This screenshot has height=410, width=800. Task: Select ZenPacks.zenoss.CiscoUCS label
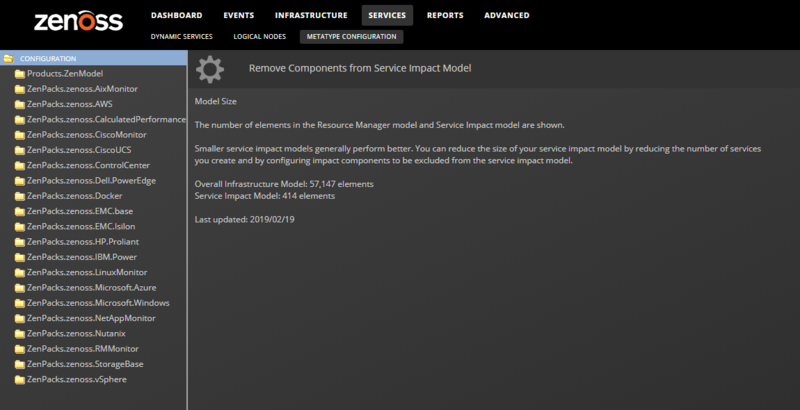point(79,150)
